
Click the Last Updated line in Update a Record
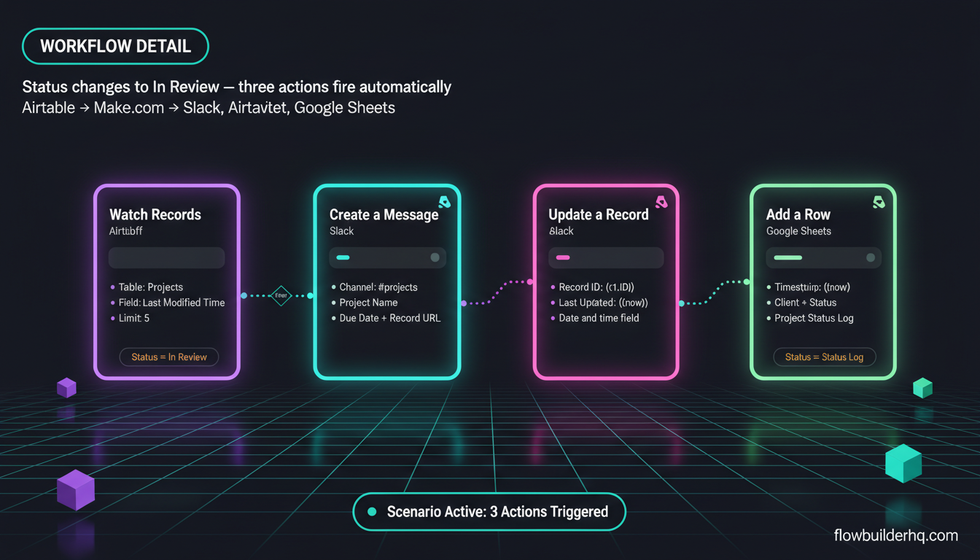[599, 303]
